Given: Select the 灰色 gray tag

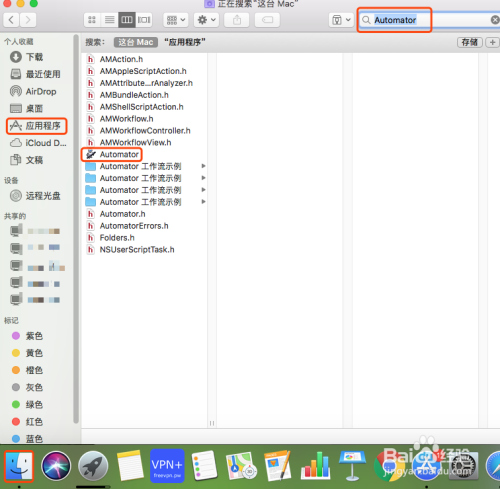Looking at the screenshot, I should pyautogui.click(x=27, y=387).
